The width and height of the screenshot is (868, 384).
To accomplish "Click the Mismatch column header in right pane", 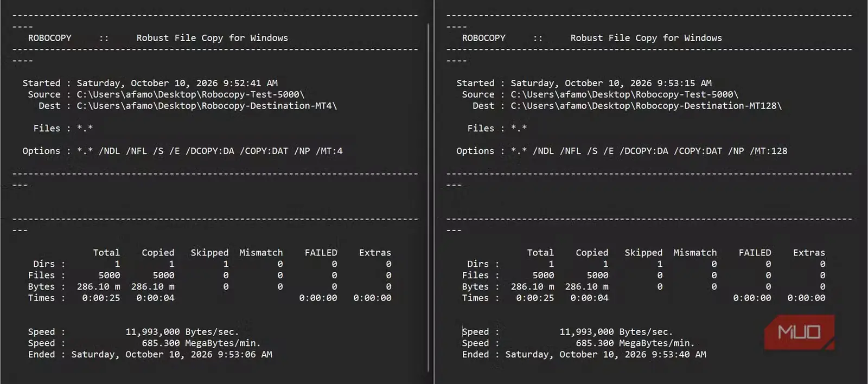I will [695, 253].
